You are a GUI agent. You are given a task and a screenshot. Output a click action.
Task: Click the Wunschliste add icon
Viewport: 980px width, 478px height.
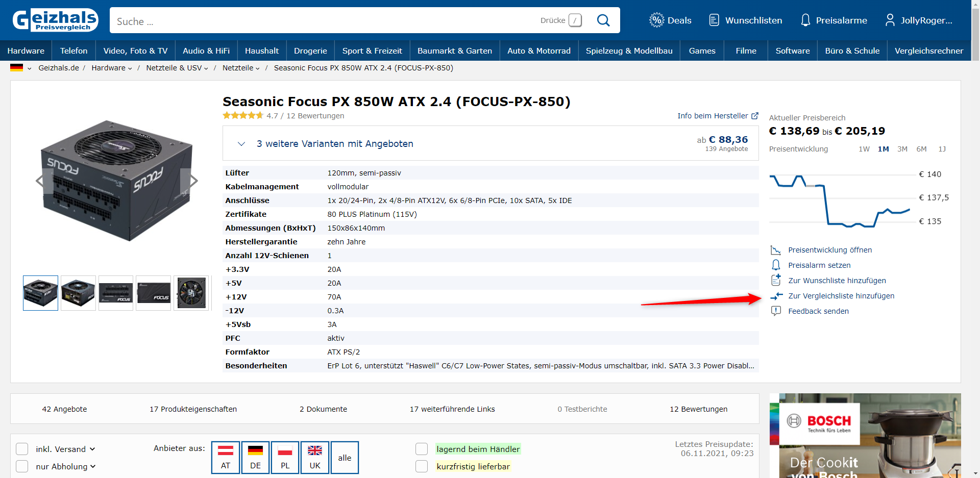(x=776, y=280)
